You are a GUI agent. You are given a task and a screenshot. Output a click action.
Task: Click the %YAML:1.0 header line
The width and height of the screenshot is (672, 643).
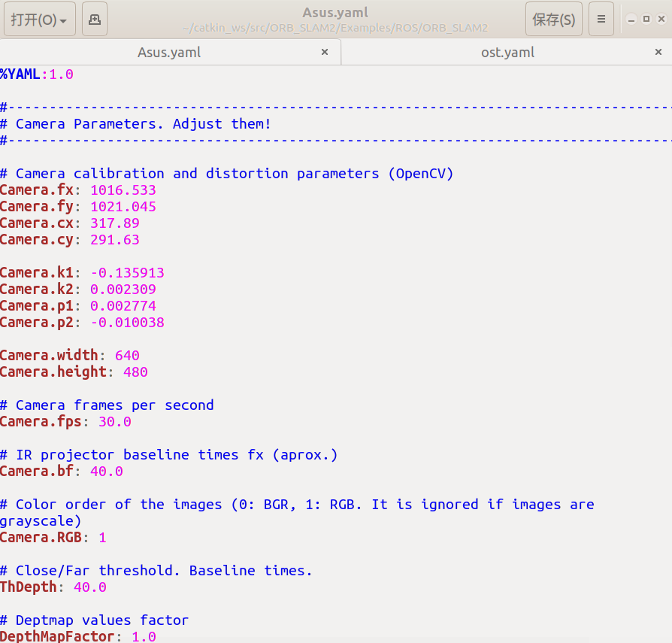coord(37,74)
